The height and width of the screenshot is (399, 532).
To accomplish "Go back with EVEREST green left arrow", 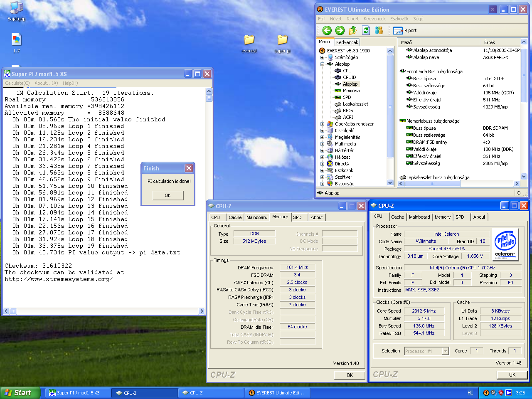I will (x=327, y=30).
